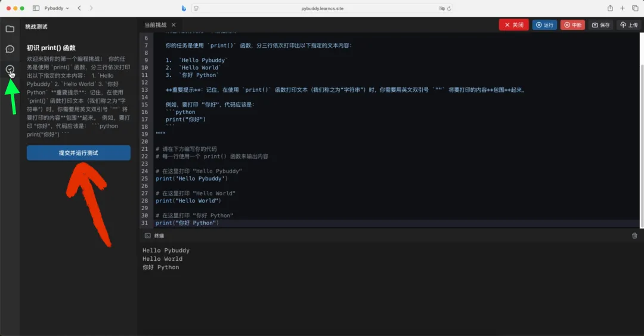Open the chat bubble panel in sidebar
The height and width of the screenshot is (336, 644).
tap(10, 50)
